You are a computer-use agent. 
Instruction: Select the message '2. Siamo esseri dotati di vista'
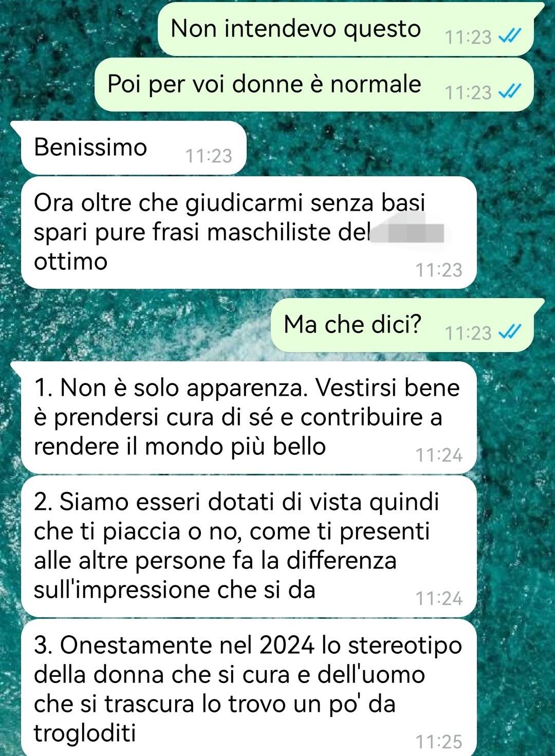click(x=249, y=546)
